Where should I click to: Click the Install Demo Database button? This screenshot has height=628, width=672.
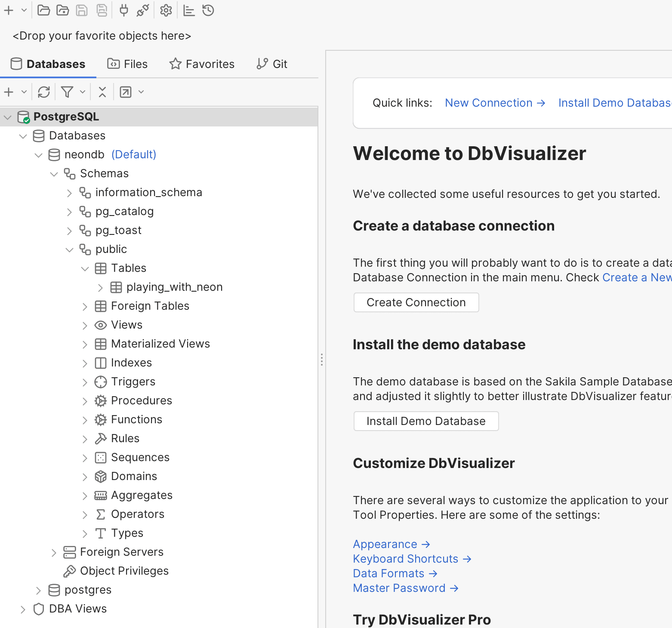(x=425, y=421)
